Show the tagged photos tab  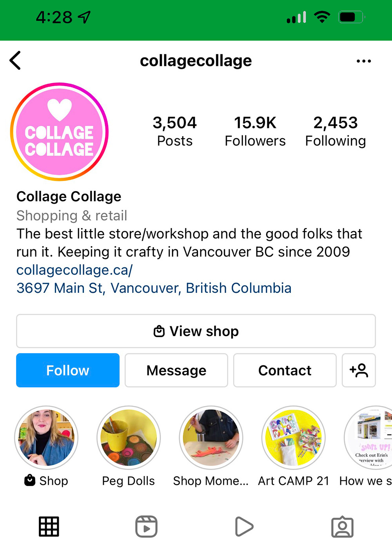coord(342,526)
